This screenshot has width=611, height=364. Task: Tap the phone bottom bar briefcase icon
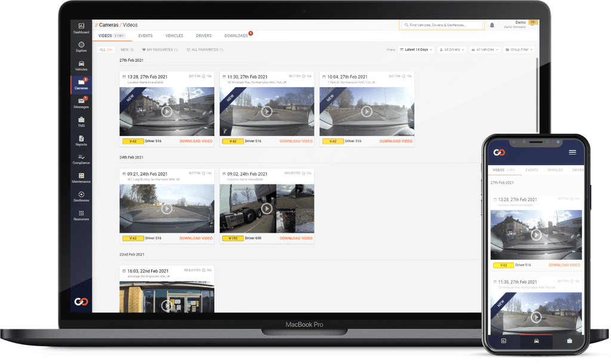pos(569,341)
